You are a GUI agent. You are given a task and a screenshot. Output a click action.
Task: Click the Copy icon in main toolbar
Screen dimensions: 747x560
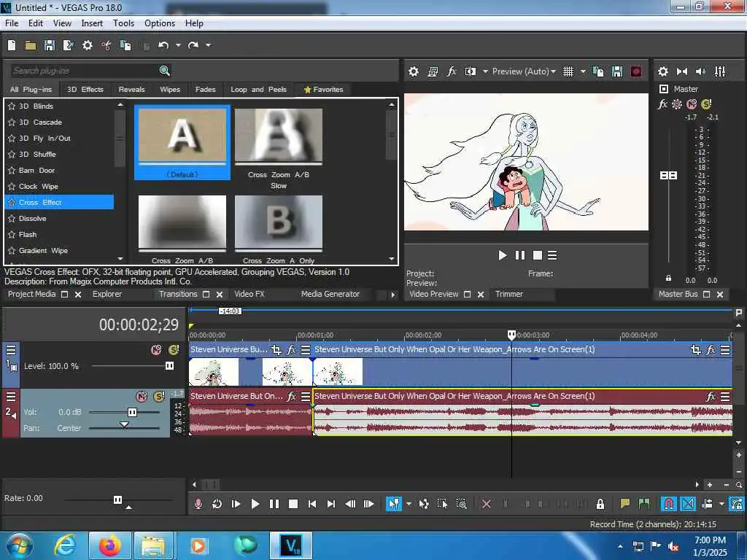(125, 45)
